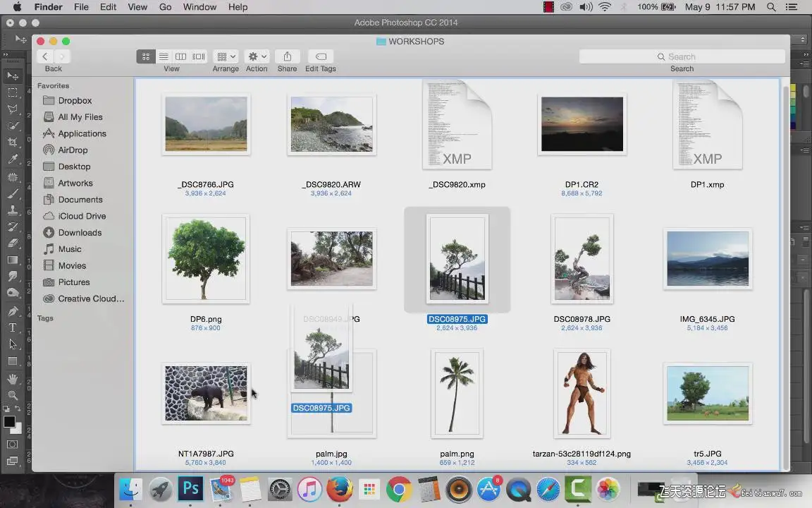
Task: Select the Lasso tool in Photoshop toolbar
Action: pyautogui.click(x=13, y=109)
